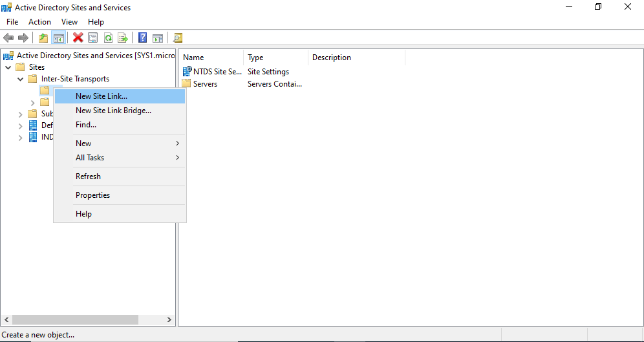Click the 'Servers Contai...' type cell
The height and width of the screenshot is (342, 644).
(275, 84)
